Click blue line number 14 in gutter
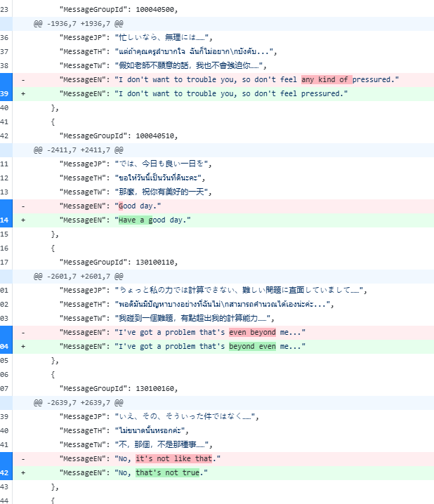This screenshot has width=434, height=504. tap(4, 220)
